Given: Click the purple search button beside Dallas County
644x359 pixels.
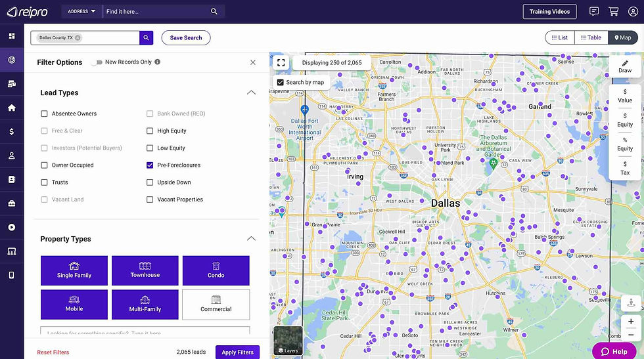Looking at the screenshot, I should [x=146, y=38].
